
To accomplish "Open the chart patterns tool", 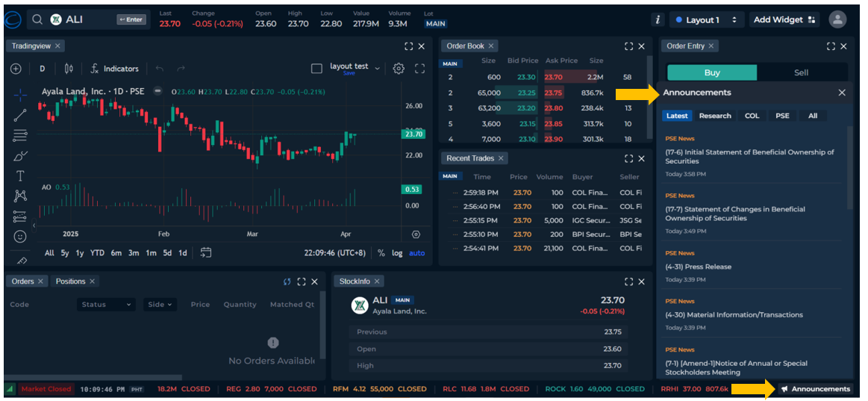I will pyautogui.click(x=20, y=196).
